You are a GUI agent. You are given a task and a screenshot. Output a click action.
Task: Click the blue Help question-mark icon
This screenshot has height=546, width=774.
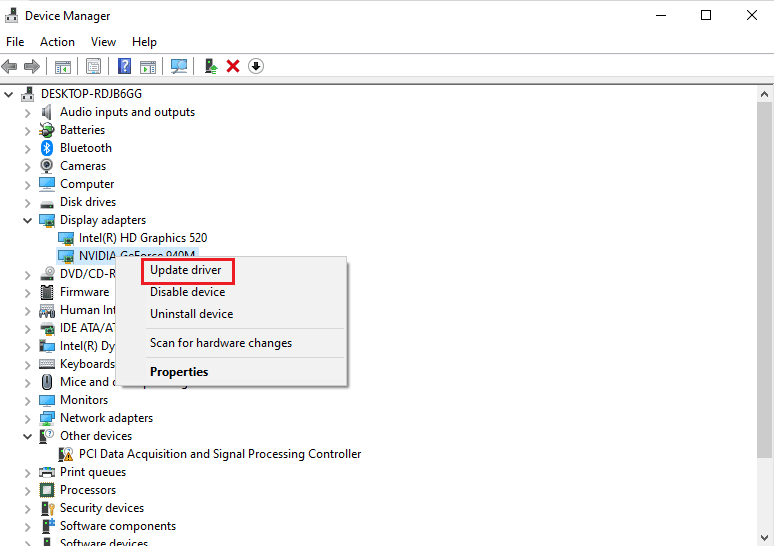click(124, 66)
